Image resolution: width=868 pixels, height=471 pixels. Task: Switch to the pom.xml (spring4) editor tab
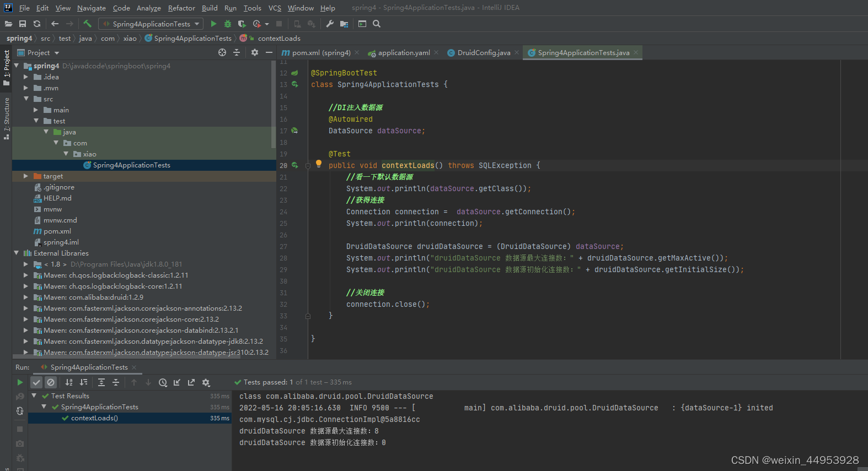pos(320,53)
